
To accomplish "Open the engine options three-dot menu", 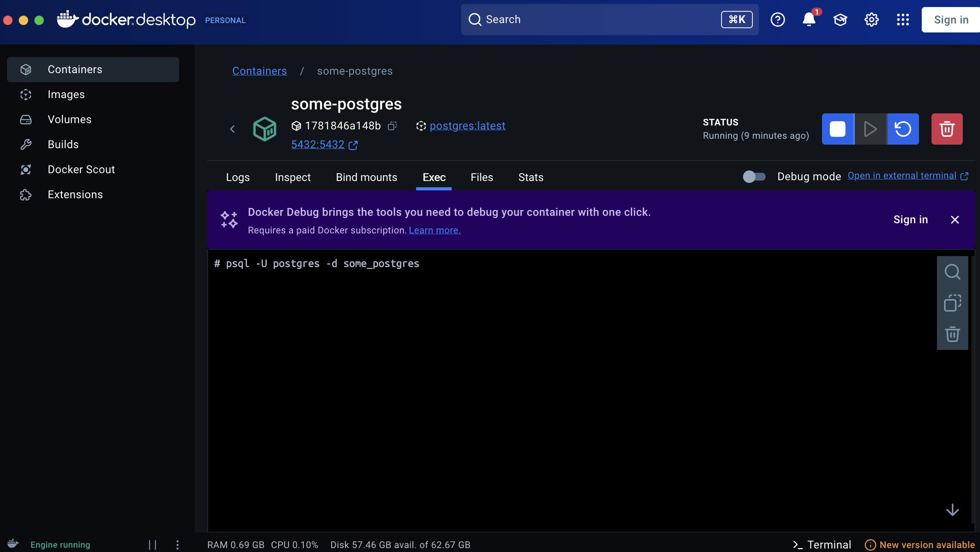I will [x=177, y=544].
